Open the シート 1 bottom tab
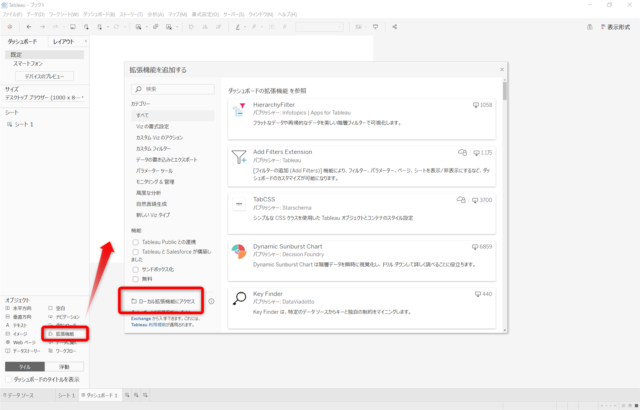 coord(66,395)
